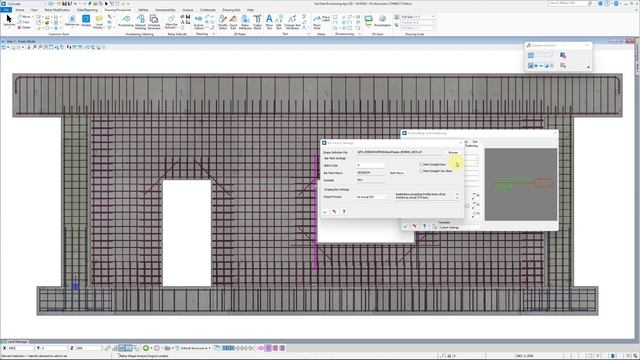
Task: Click the Section Callout tool
Action: pos(198,22)
